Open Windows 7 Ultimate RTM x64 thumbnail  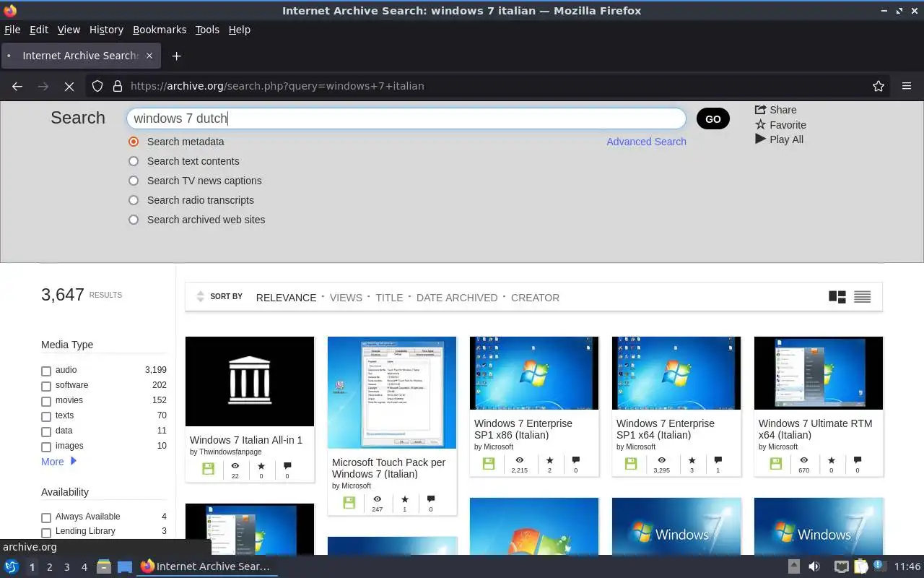click(x=819, y=373)
